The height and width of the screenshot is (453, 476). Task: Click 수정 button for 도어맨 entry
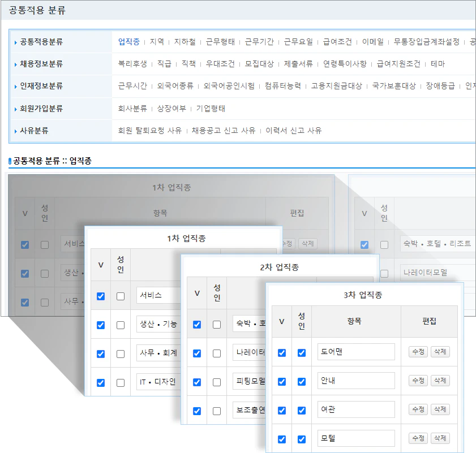418,352
